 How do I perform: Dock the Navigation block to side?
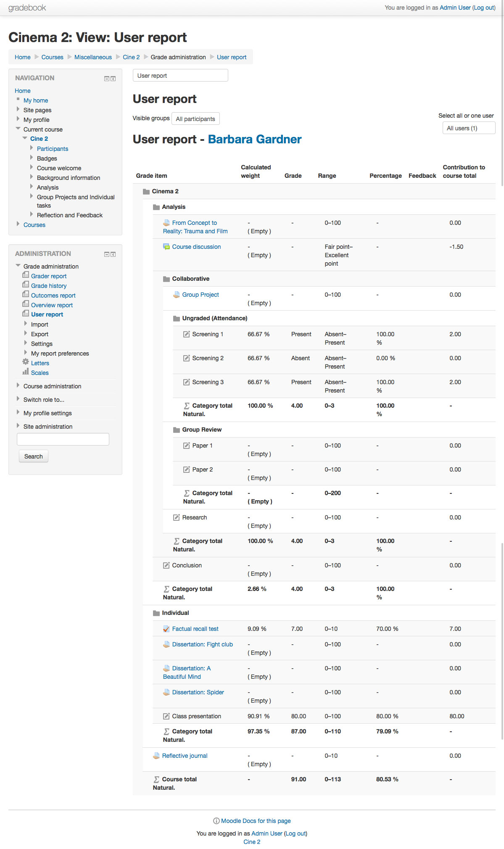pos(113,79)
